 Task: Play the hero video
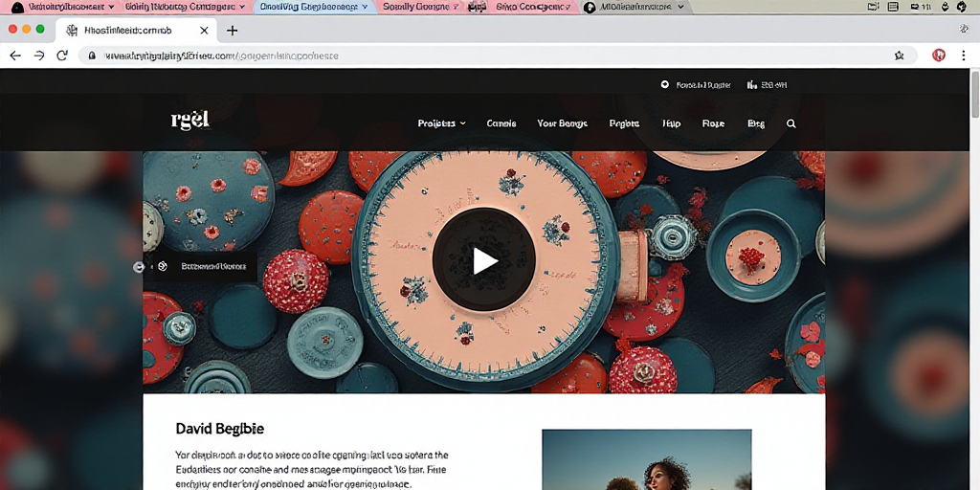point(484,260)
